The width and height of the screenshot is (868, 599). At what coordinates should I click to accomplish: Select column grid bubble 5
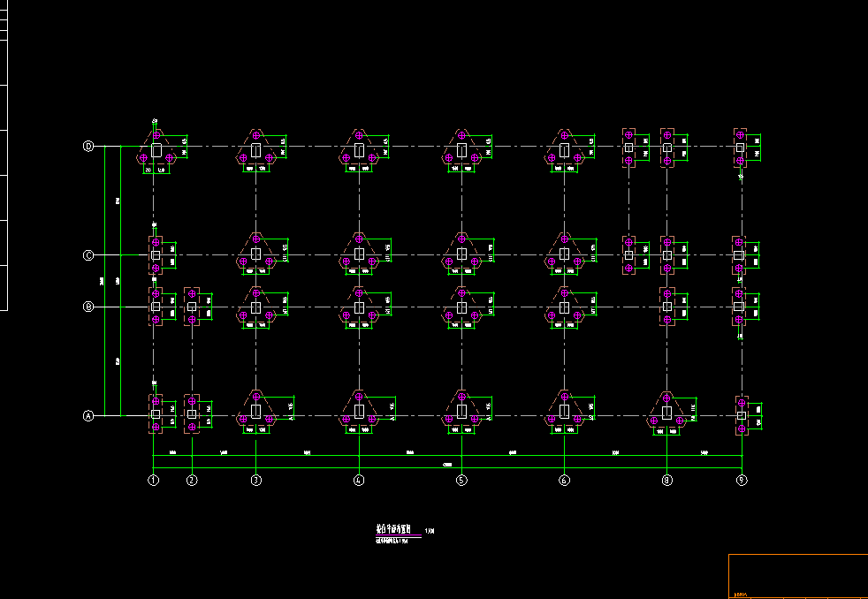point(461,481)
